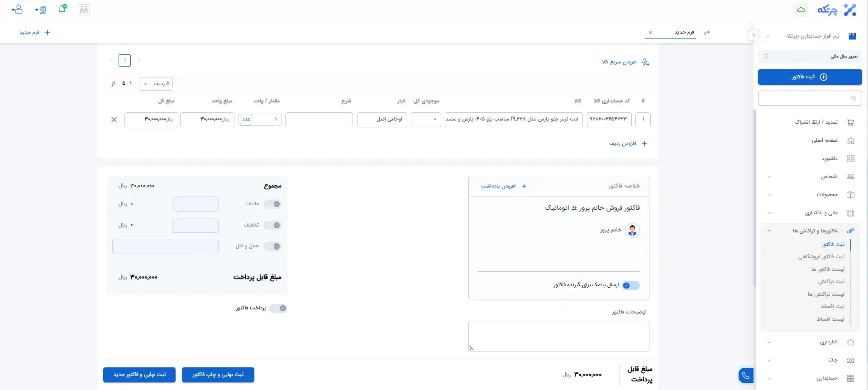Viewport: 868px width, 390px height.
Task: Click the توضیحات فاکتور text area
Action: point(558,336)
